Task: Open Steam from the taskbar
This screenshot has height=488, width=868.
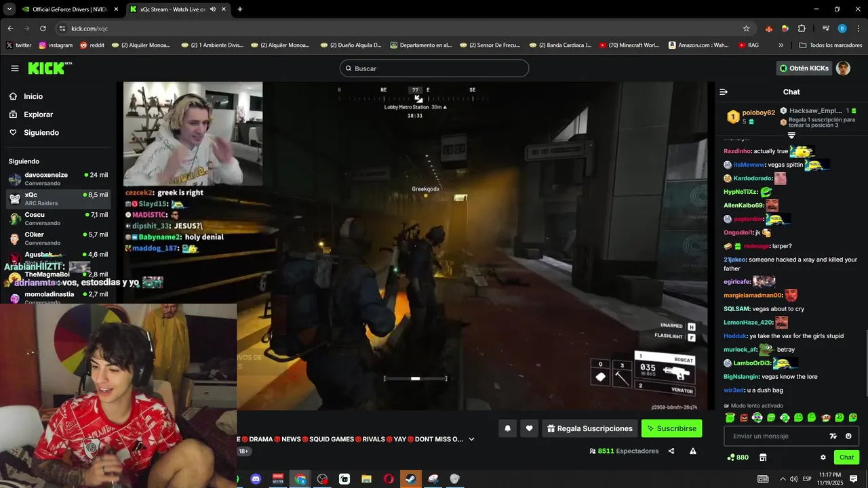Action: 411,479
